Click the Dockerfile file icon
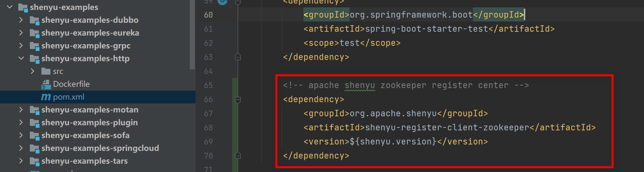Image resolution: width=644 pixels, height=172 pixels. coord(46,84)
